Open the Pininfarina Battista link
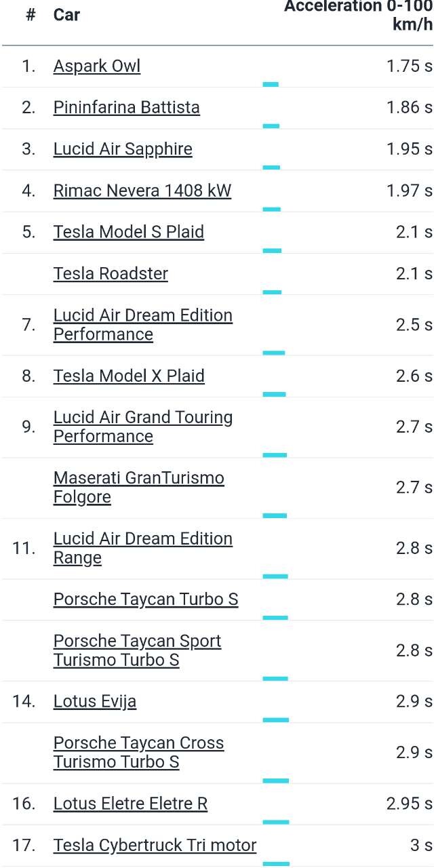 pyautogui.click(x=127, y=108)
